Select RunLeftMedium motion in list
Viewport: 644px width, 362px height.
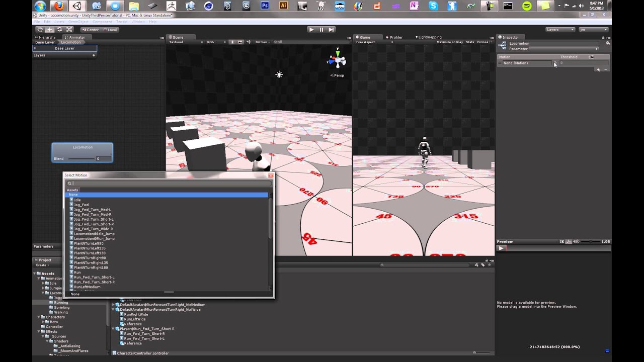click(87, 287)
